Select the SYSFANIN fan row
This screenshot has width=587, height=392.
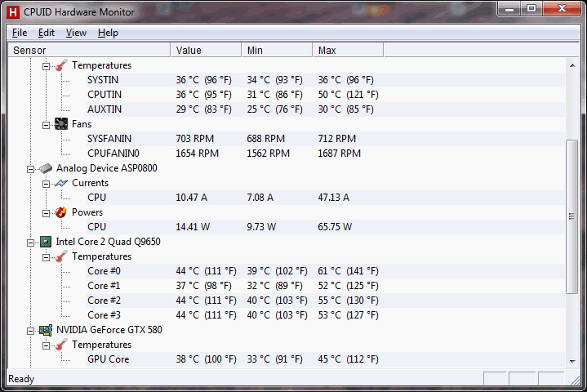[325, 139]
